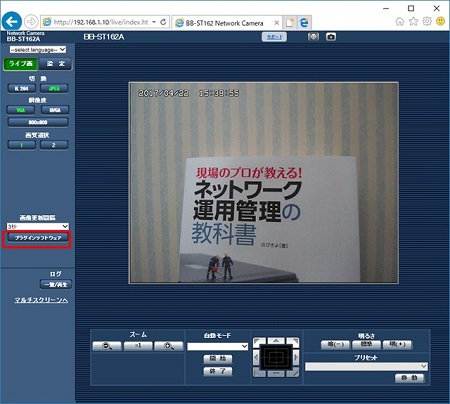Move camera diagonally down-right
The width and height of the screenshot is (450, 404).
click(293, 373)
